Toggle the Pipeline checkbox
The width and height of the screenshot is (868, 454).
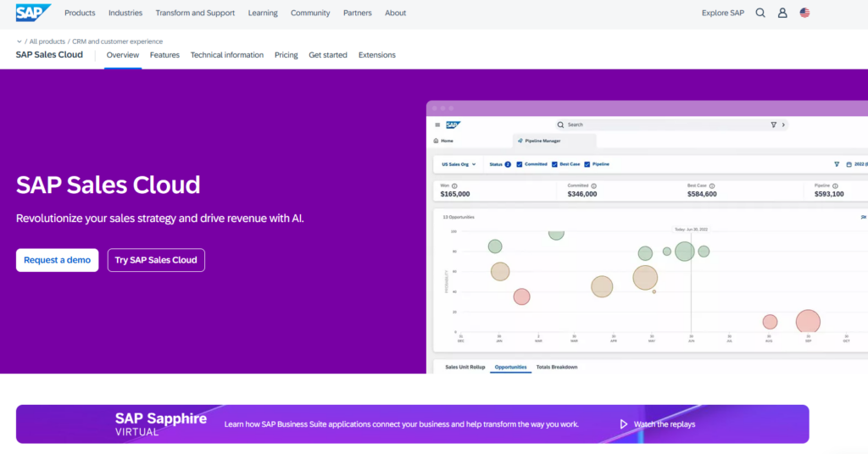pos(587,164)
